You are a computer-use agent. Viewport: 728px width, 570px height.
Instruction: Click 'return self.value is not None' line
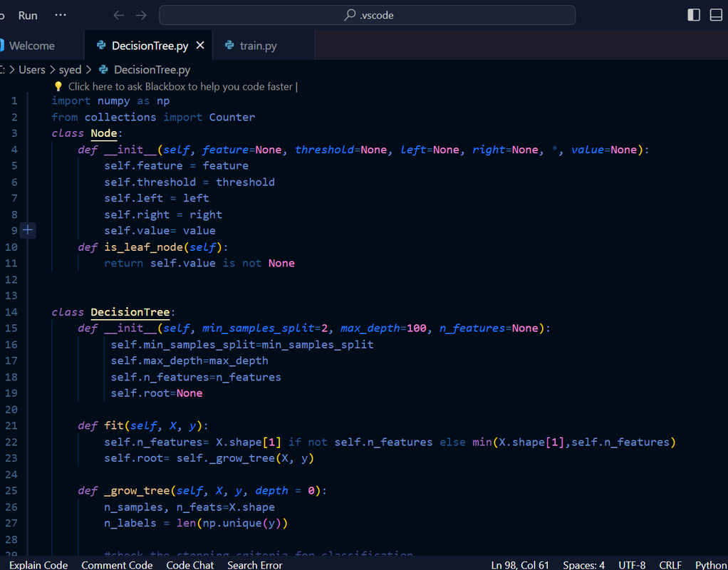coord(199,264)
